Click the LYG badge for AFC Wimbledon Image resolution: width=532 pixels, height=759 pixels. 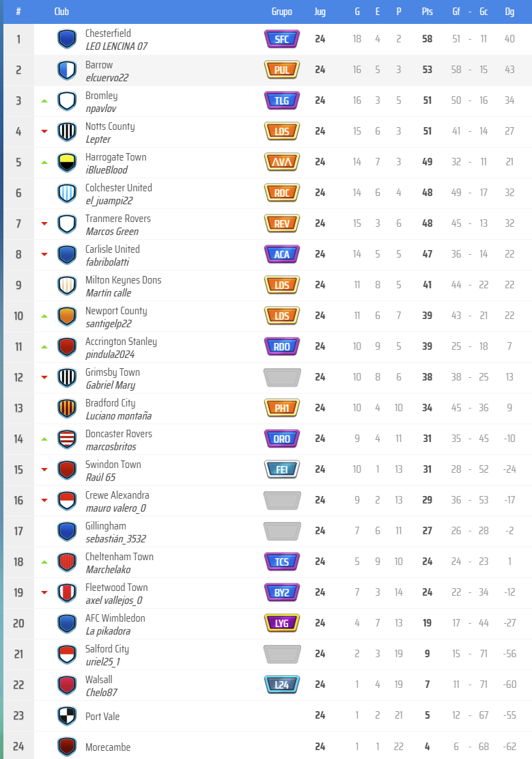(x=281, y=623)
